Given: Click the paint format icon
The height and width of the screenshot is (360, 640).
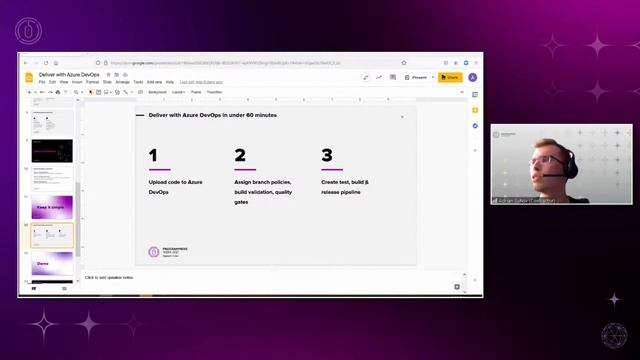Looking at the screenshot, I should coord(66,92).
